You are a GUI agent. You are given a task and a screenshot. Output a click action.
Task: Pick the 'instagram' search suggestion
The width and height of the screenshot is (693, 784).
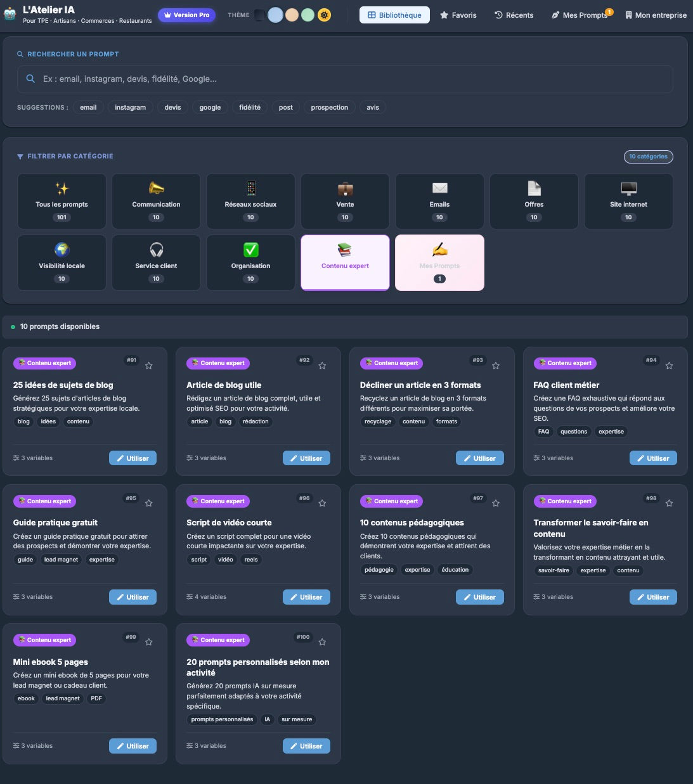pyautogui.click(x=130, y=107)
